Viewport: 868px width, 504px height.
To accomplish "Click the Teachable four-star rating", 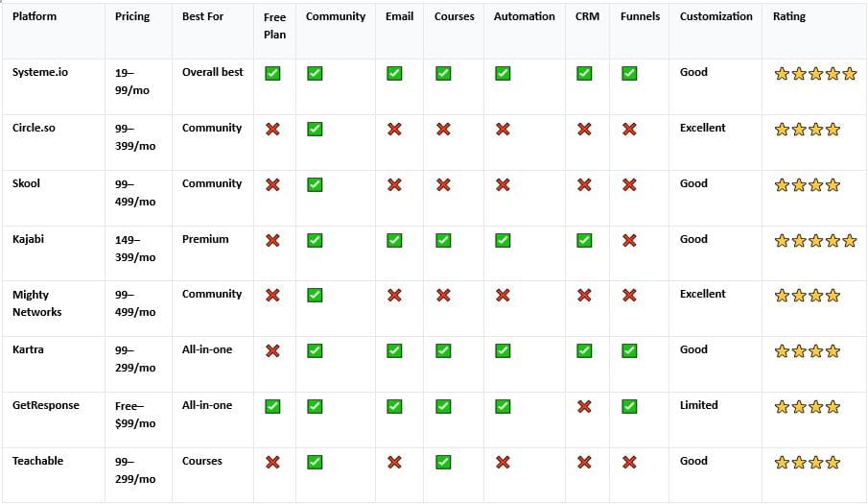I will pyautogui.click(x=807, y=463).
